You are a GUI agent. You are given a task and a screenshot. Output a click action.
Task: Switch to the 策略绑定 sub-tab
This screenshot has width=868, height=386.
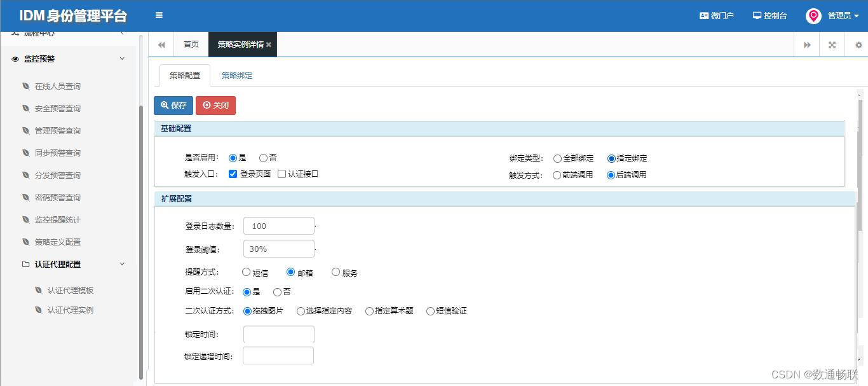click(x=237, y=75)
